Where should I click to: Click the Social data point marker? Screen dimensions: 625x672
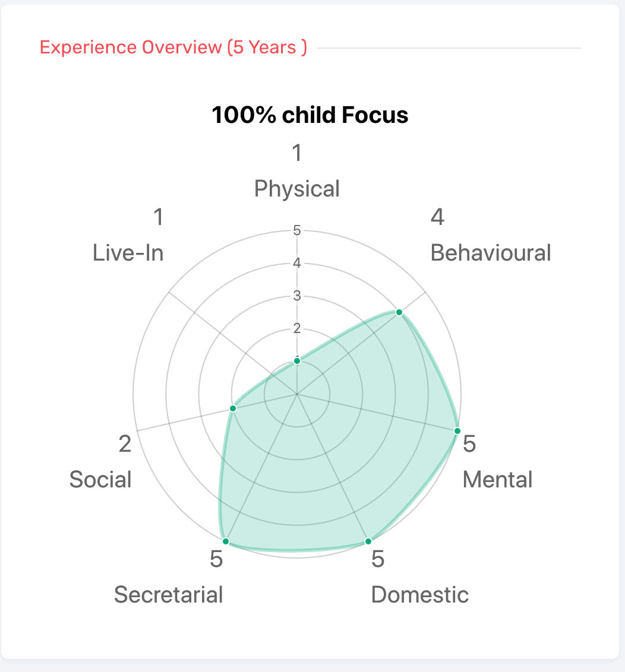click(x=233, y=408)
